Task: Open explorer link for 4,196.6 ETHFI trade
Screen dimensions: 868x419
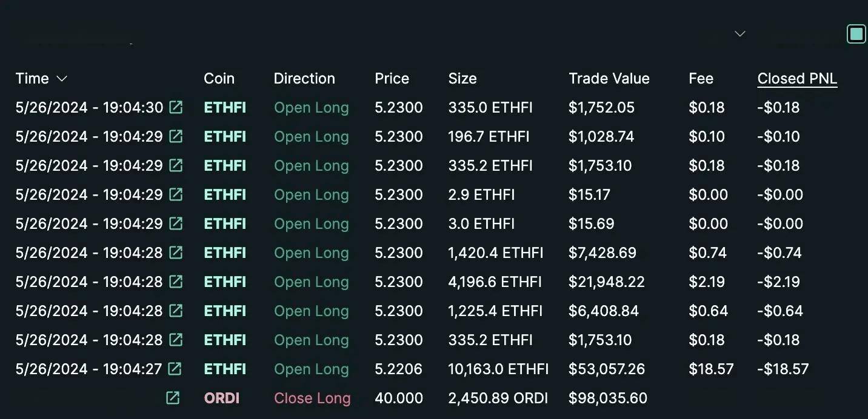Action: [176, 282]
